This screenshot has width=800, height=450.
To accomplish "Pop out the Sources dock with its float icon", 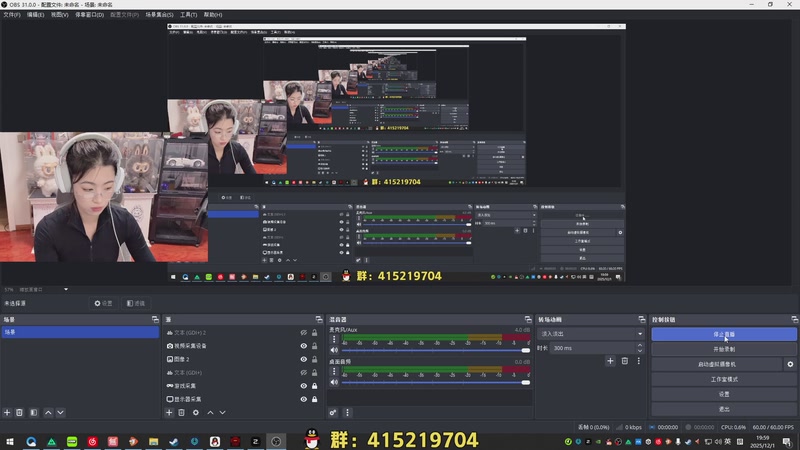I will 319,319.
